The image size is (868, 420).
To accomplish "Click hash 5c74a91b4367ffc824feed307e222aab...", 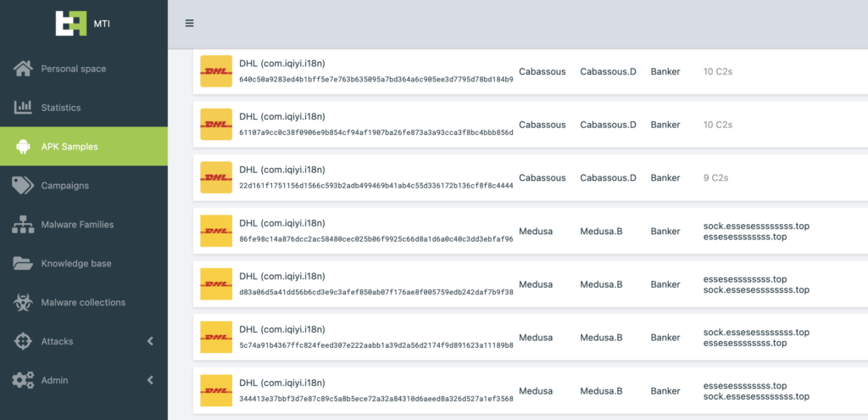I will (x=376, y=345).
